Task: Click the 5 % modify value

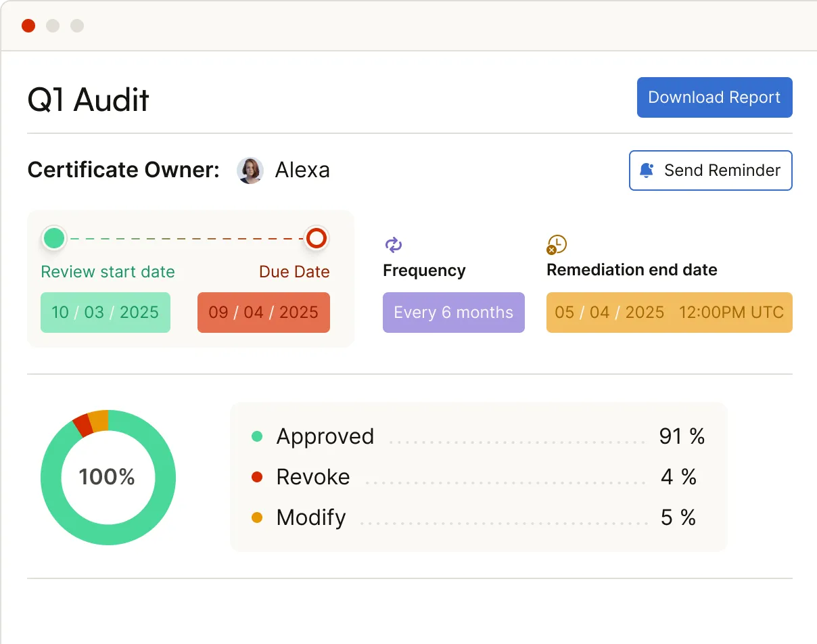Action: click(679, 517)
